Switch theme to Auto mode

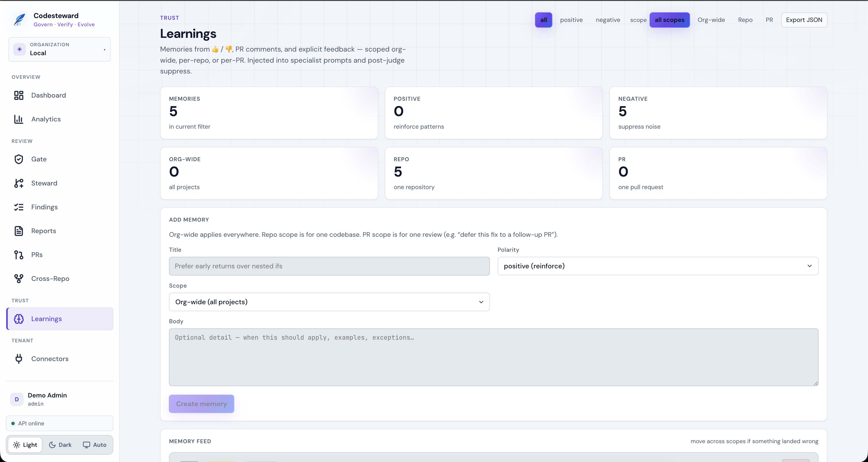[95, 445]
